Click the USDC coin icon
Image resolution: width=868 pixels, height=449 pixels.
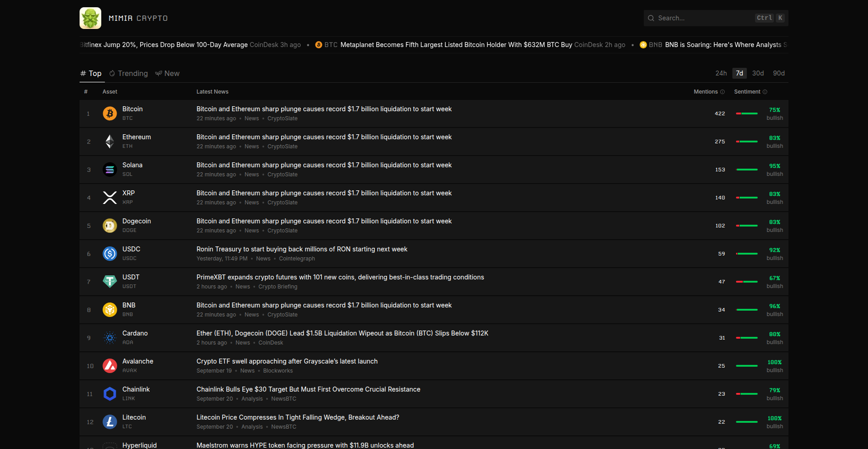coord(110,254)
